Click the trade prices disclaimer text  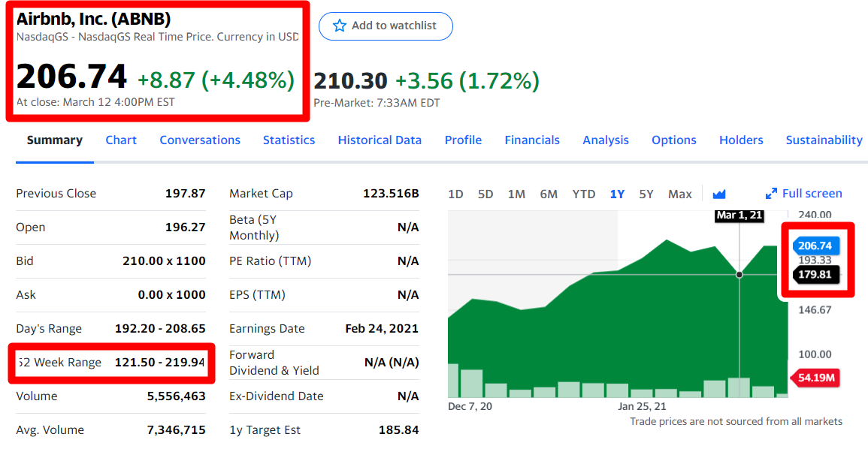pyautogui.click(x=736, y=421)
